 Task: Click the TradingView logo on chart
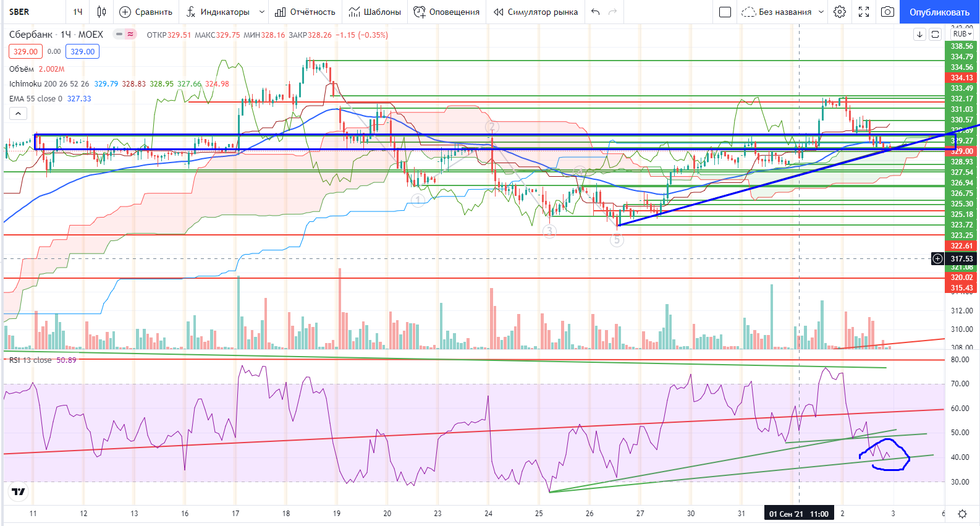click(19, 491)
